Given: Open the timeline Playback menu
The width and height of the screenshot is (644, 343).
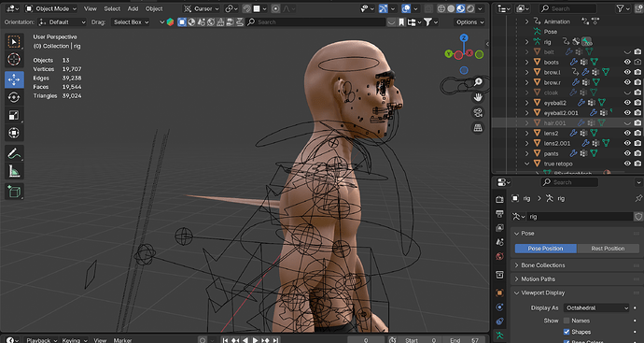Looking at the screenshot, I should coord(40,340).
